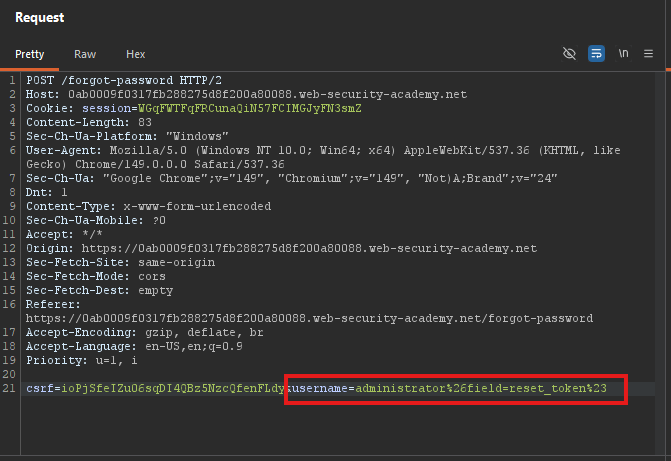The height and width of the screenshot is (461, 671).
Task: Click the Origin header line
Action: [282, 249]
